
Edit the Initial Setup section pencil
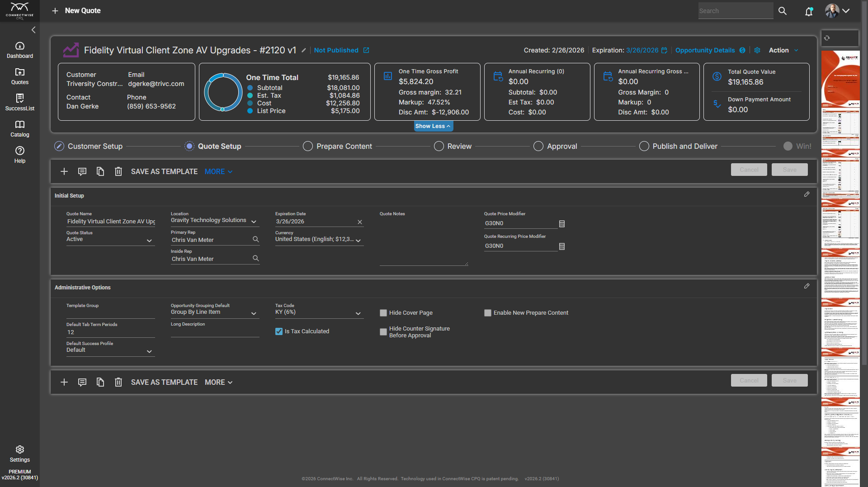coord(807,194)
